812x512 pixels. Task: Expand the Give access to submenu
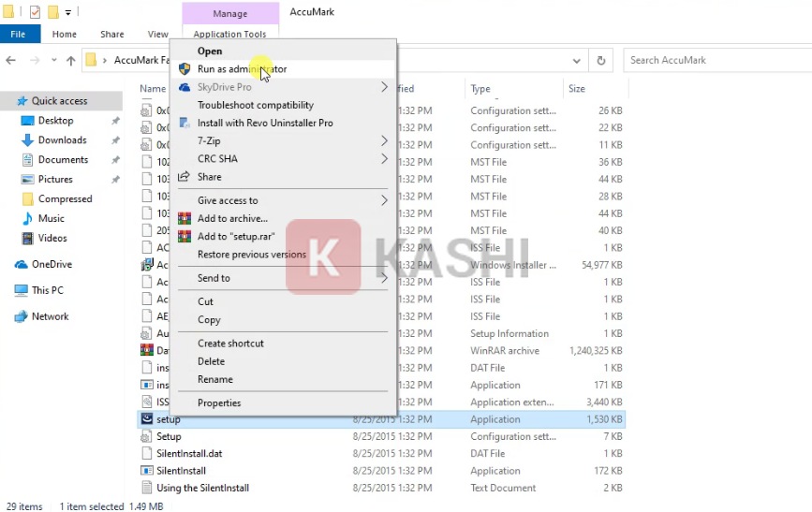pyautogui.click(x=384, y=199)
